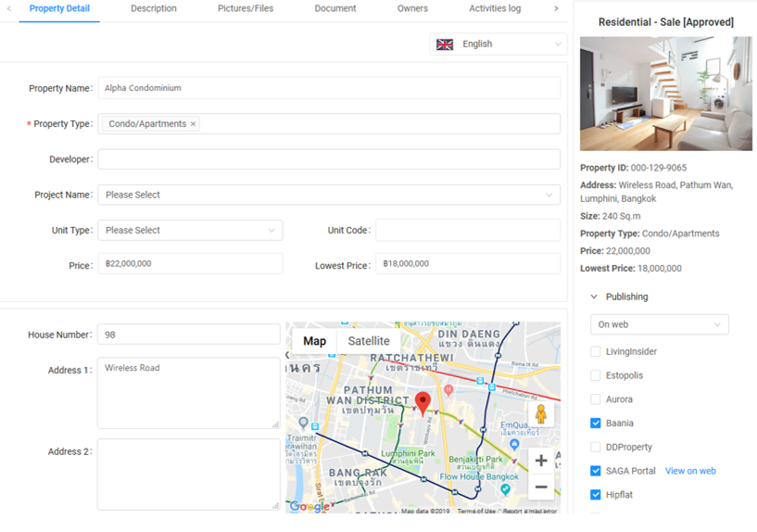Click the Developer input field
Viewport: 757px width, 532px height.
click(328, 159)
